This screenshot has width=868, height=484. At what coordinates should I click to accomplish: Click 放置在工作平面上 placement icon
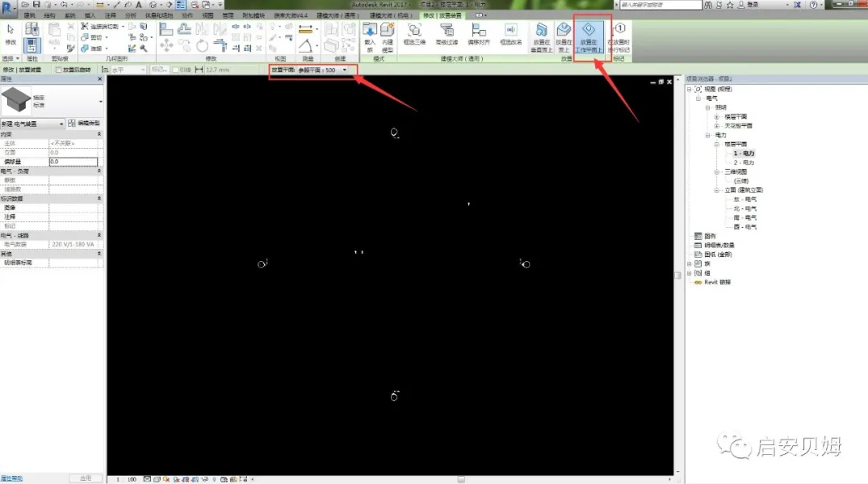[589, 36]
